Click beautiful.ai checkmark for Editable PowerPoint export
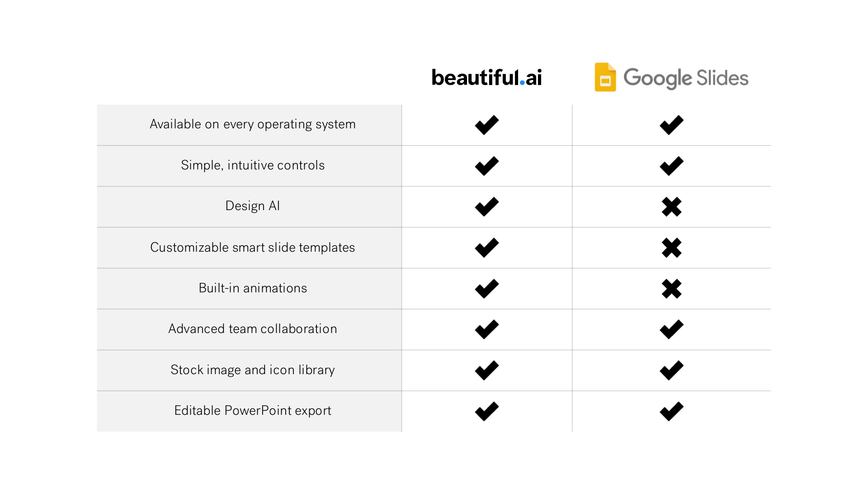868x488 pixels. tap(487, 411)
